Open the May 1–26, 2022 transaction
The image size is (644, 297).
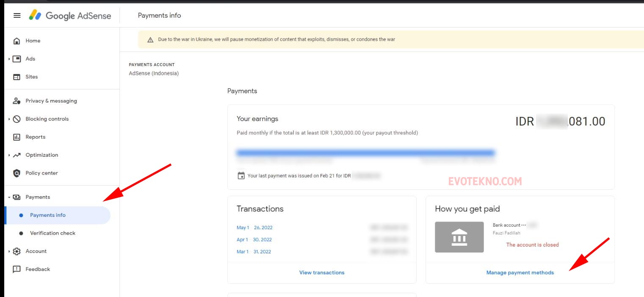pos(254,228)
